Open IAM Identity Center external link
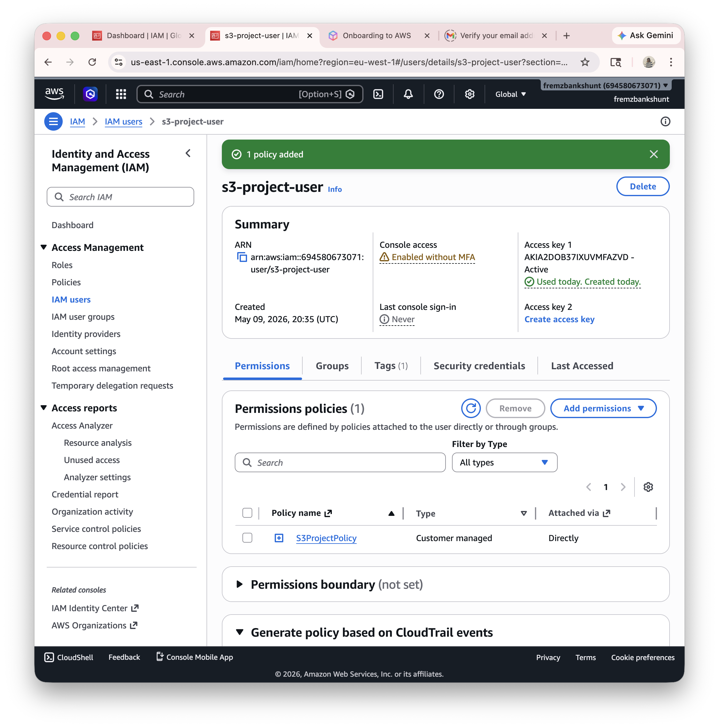Viewport: 719px width, 728px height. coord(95,608)
